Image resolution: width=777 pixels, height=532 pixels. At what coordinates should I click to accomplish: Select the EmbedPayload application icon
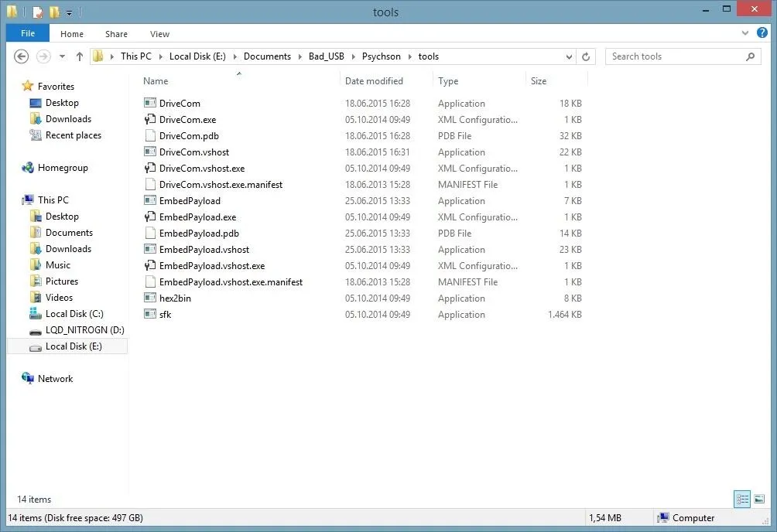tap(150, 200)
